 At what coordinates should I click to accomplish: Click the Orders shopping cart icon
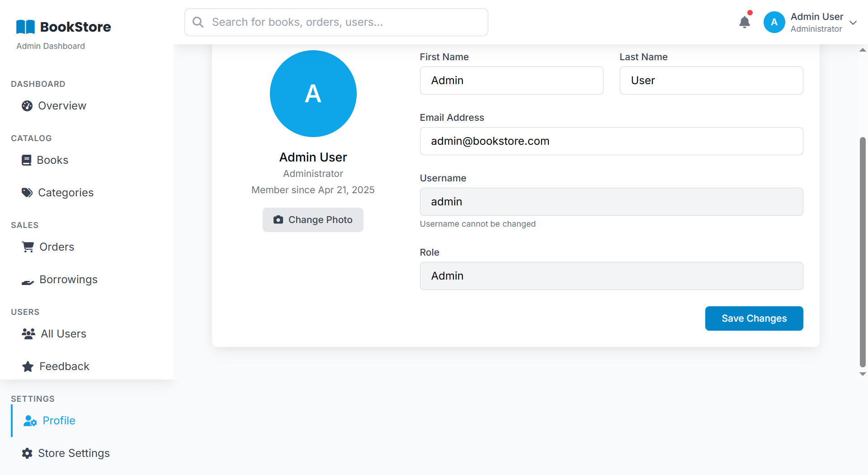click(28, 247)
